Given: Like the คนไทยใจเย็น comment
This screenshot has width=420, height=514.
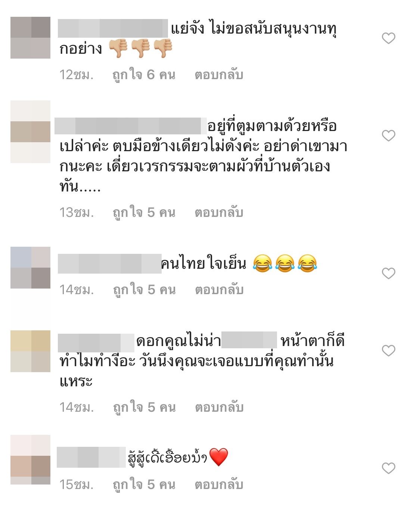Looking at the screenshot, I should [388, 273].
